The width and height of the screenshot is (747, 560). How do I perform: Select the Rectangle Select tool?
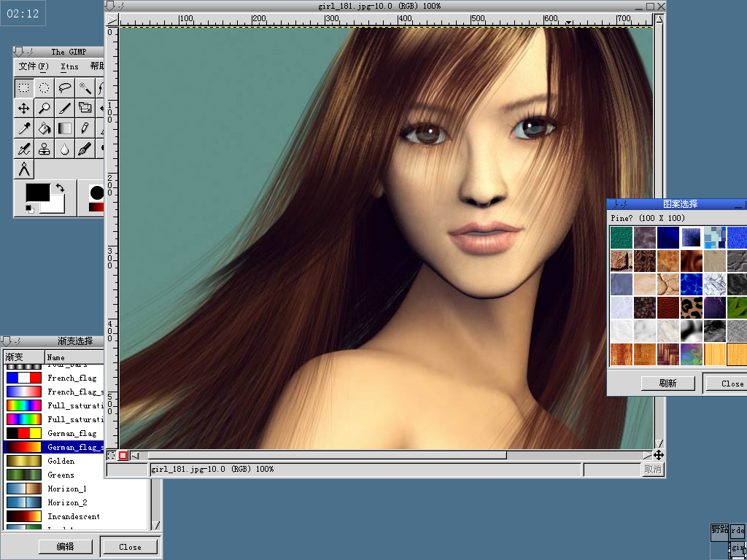tap(24, 88)
